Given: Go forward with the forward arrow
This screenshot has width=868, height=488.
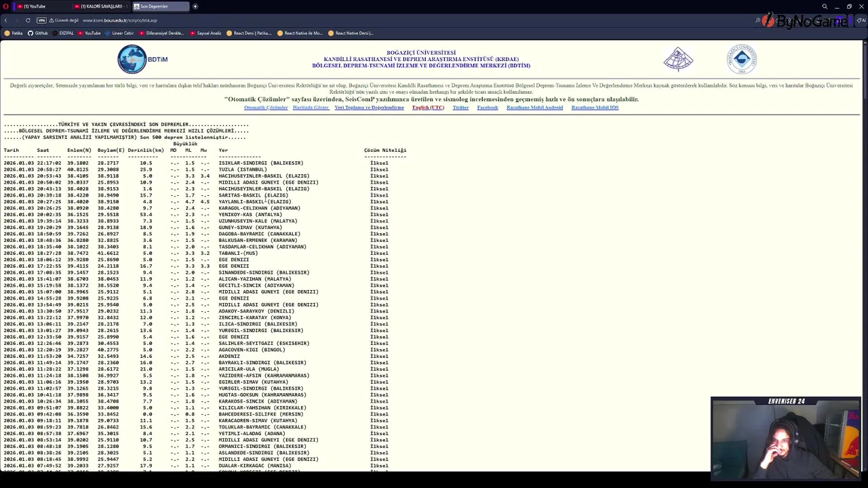Looking at the screenshot, I should pos(16,20).
